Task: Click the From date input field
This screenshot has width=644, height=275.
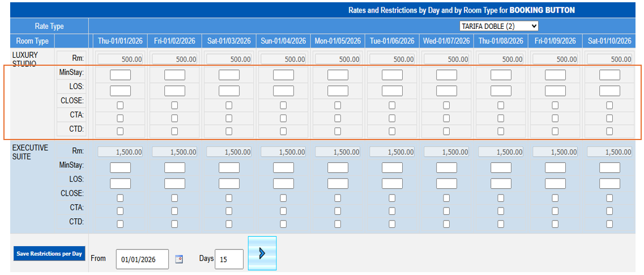Action: click(x=142, y=259)
